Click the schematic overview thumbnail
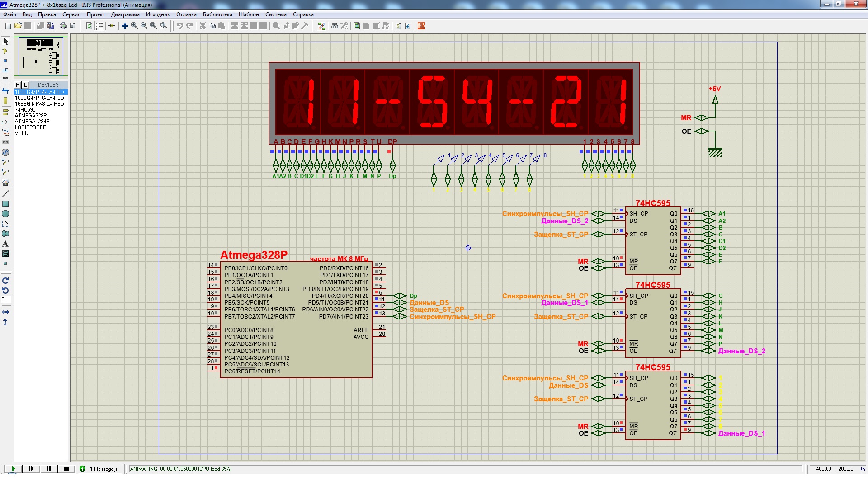The image size is (868, 488). pos(41,56)
